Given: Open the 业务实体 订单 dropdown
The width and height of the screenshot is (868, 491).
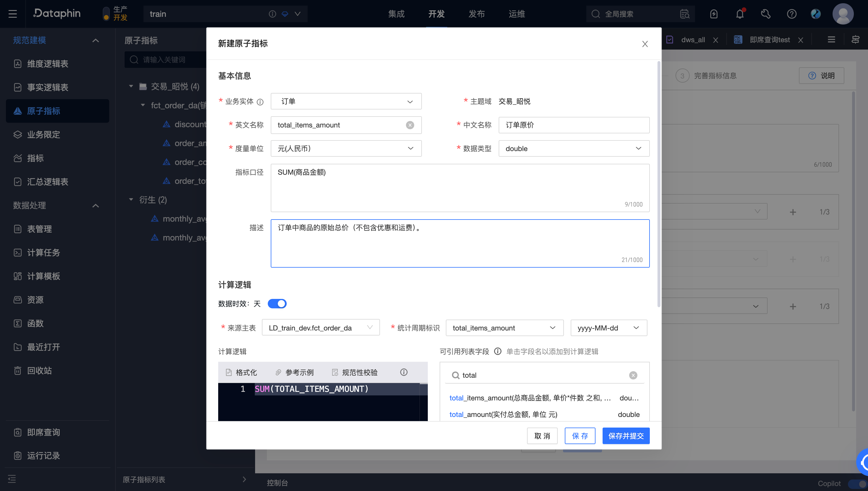Looking at the screenshot, I should point(346,101).
